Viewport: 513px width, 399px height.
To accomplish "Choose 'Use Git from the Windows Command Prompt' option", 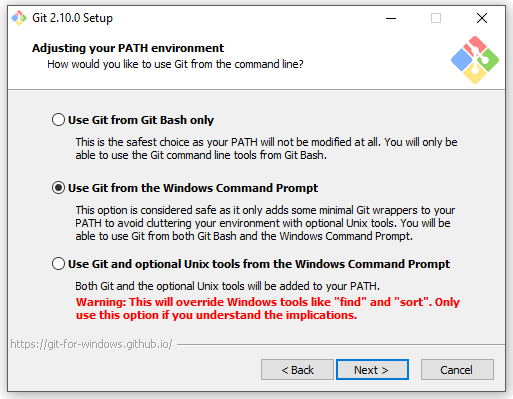I will (58, 188).
